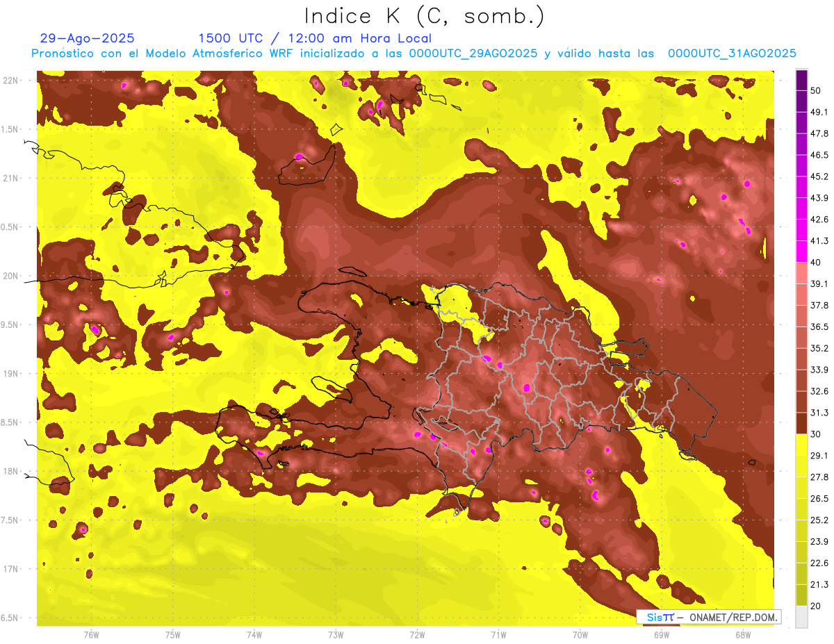Click the "76W" longitude label

(91, 634)
